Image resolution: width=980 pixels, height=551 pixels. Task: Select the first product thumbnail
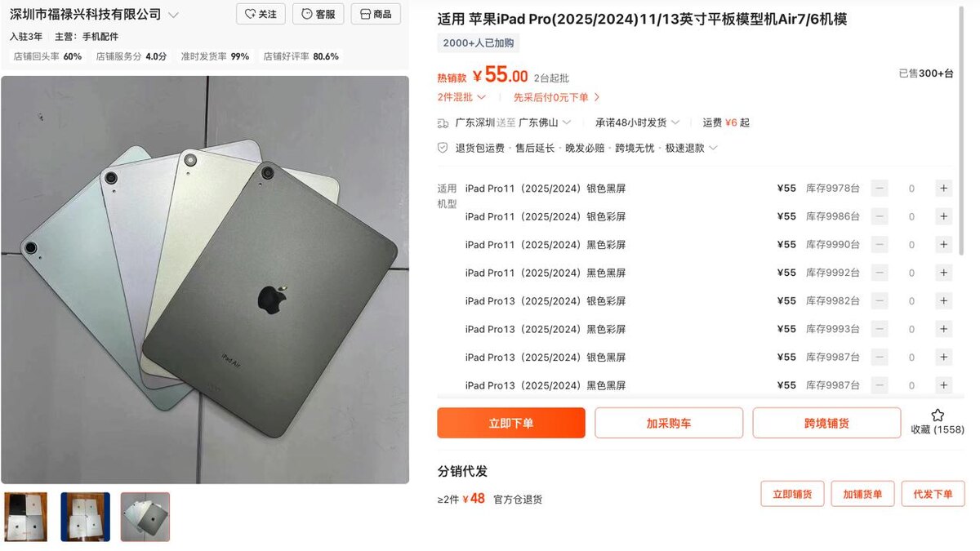pyautogui.click(x=25, y=517)
